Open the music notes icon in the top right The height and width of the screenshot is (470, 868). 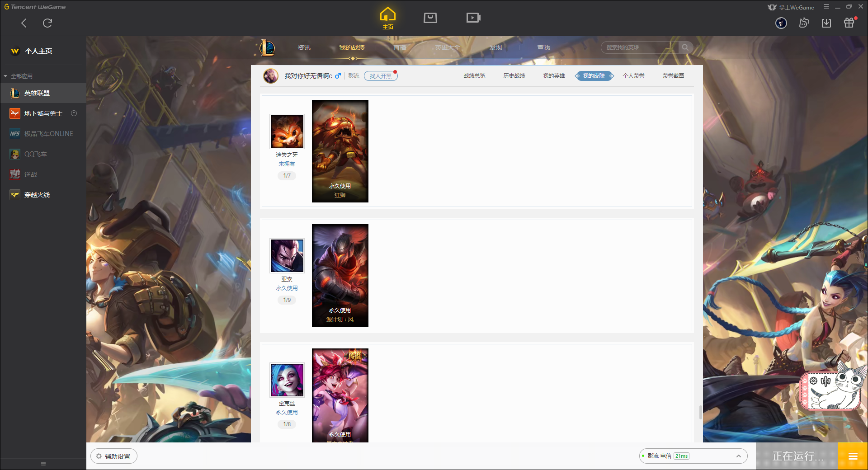tap(804, 23)
